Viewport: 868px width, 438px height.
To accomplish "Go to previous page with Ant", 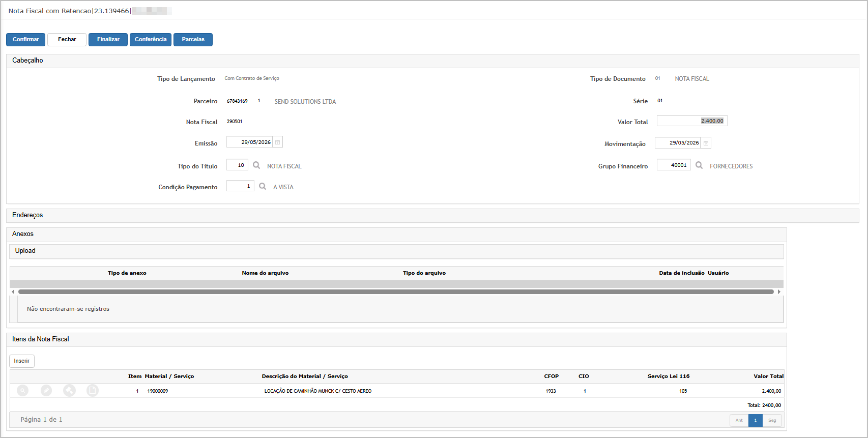I will tap(739, 421).
